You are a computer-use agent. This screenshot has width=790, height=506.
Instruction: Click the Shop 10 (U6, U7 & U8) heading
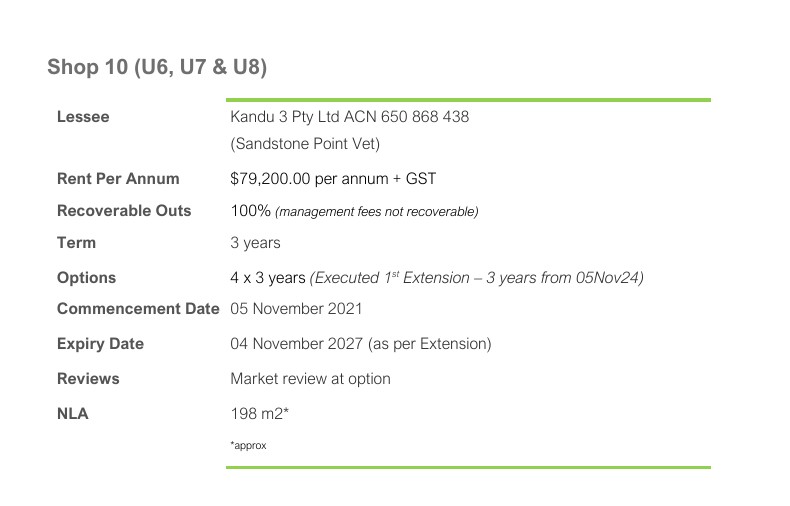tap(157, 67)
